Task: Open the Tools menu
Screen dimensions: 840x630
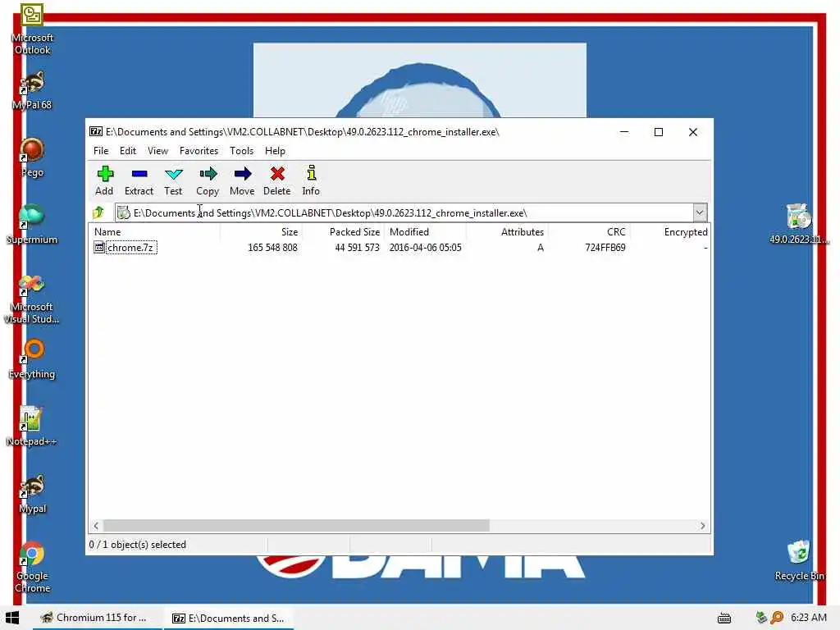Action: point(242,151)
